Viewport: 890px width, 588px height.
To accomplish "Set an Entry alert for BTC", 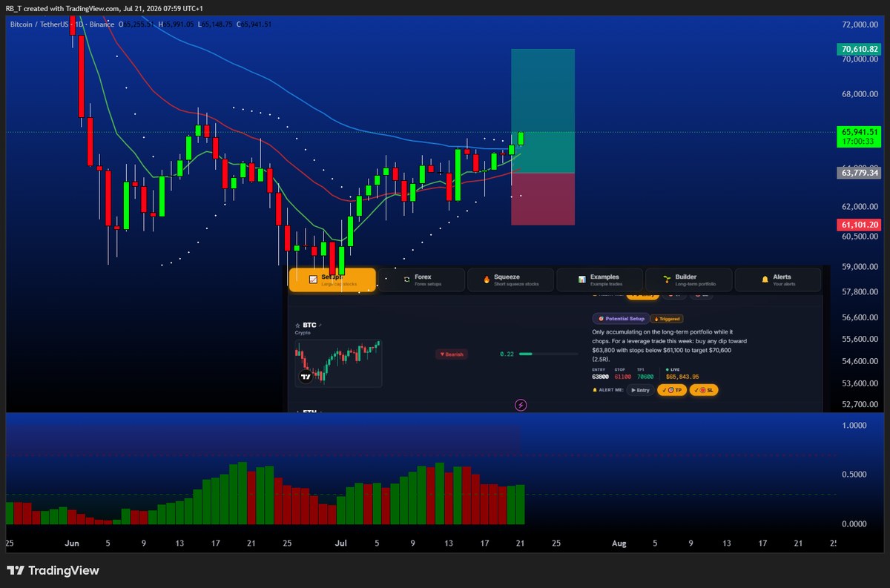I will [640, 390].
